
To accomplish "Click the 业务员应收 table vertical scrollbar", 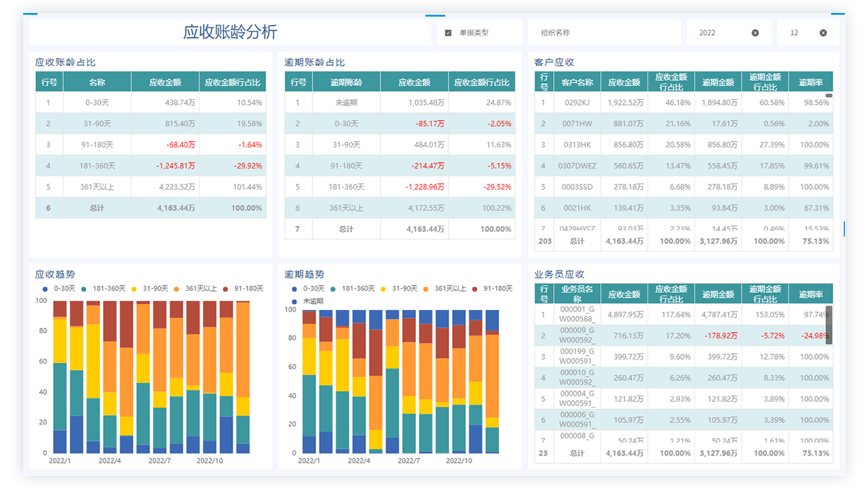I will [x=829, y=325].
